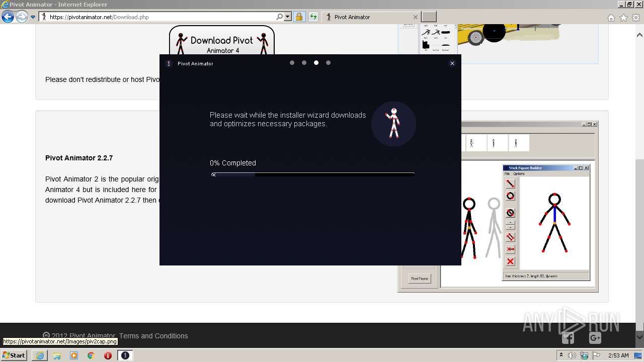Click the page scrollbar up arrow
The image size is (644, 362).
(x=639, y=35)
